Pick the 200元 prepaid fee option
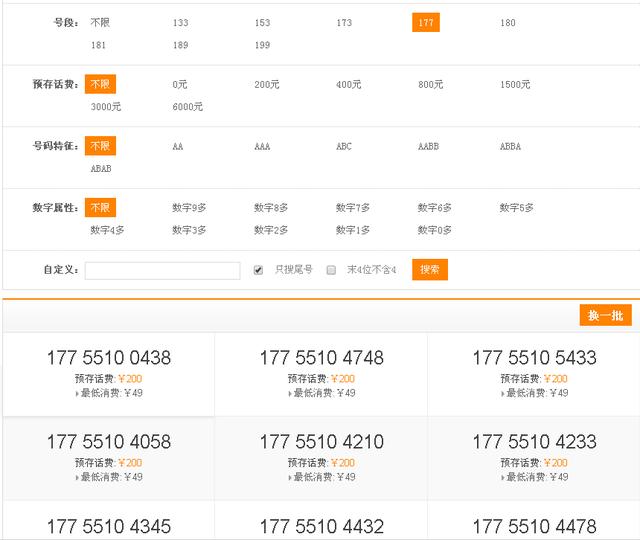The image size is (640, 540). 266,85
